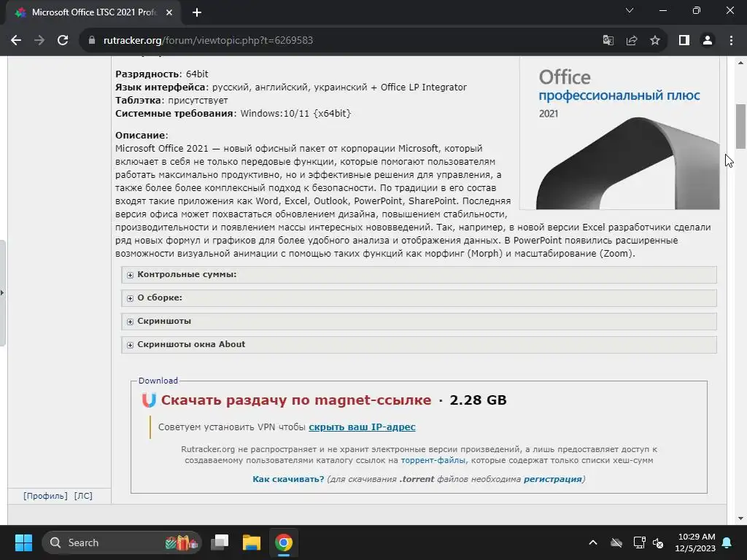Open Task View on the taskbar
The height and width of the screenshot is (560, 747).
[x=220, y=542]
